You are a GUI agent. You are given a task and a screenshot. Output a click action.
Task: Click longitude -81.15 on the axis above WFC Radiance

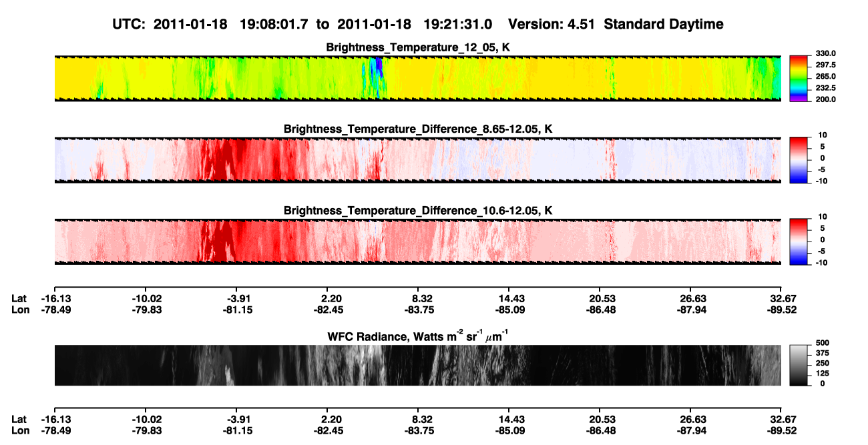238,310
